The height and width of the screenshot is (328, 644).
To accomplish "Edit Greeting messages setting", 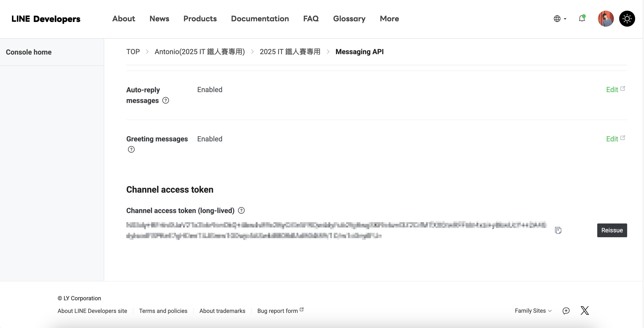I will (615, 139).
